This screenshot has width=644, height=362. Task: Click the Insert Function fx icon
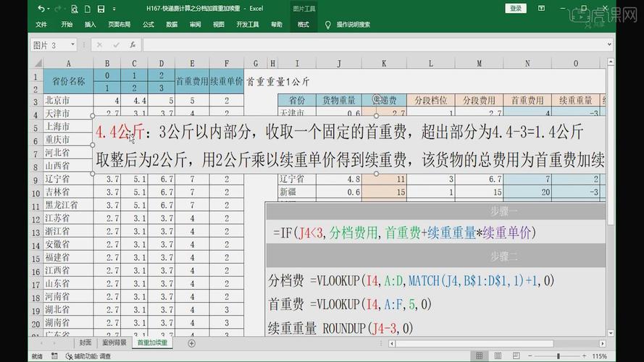coord(133,45)
